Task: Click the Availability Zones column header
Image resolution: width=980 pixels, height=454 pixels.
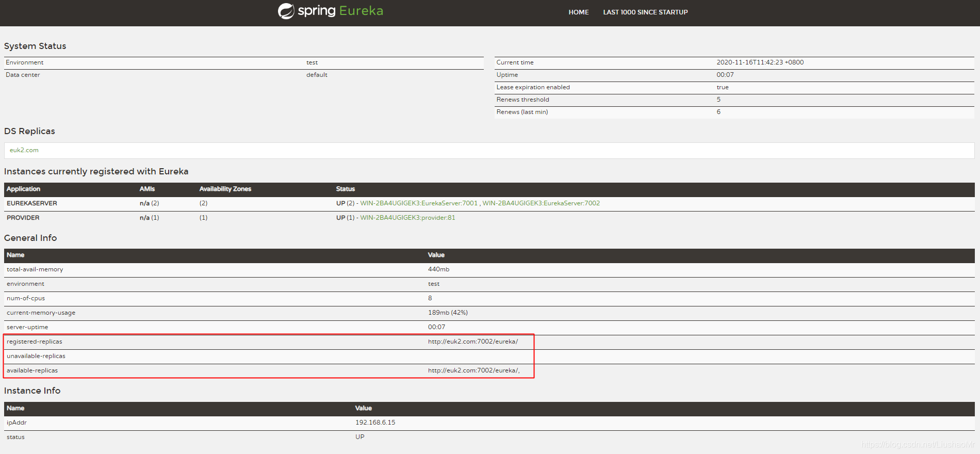Action: 225,189
